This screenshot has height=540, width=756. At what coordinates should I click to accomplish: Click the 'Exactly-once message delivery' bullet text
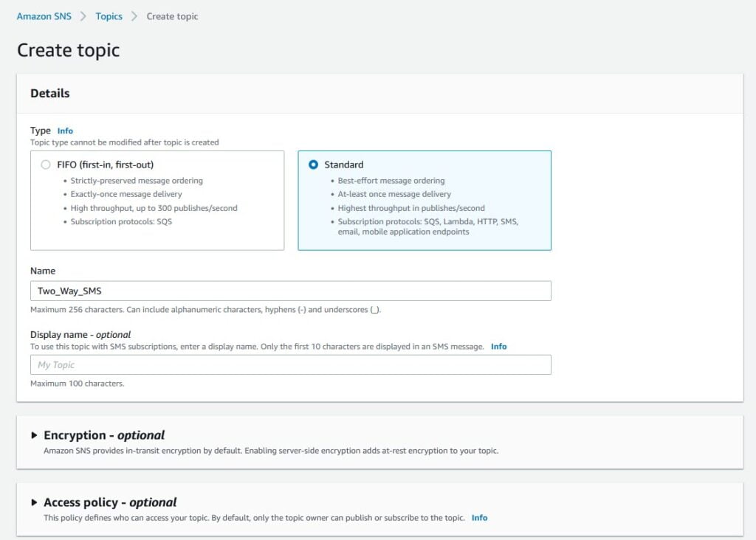[126, 194]
